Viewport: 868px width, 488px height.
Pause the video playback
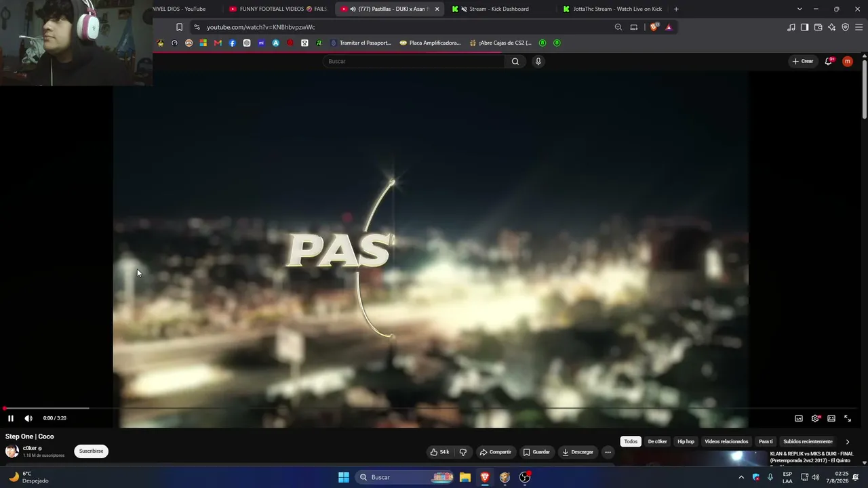coord(11,418)
